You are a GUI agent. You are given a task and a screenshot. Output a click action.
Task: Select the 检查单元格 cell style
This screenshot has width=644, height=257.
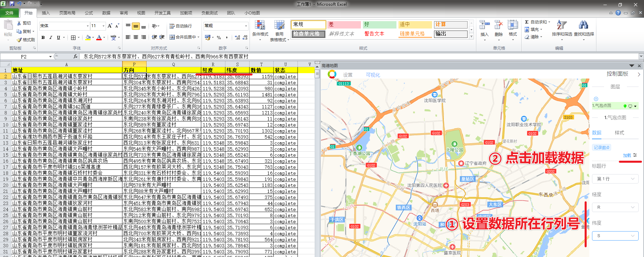coord(308,34)
